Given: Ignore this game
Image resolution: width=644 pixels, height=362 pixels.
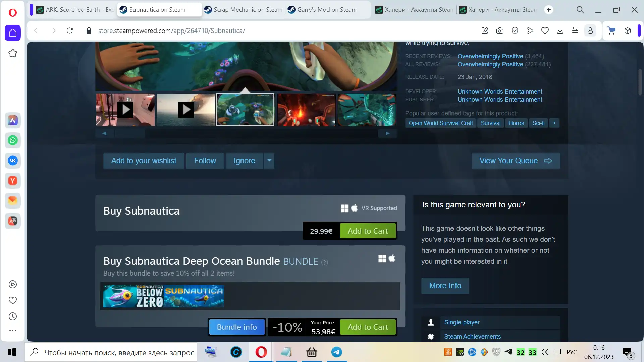Looking at the screenshot, I should tap(245, 161).
